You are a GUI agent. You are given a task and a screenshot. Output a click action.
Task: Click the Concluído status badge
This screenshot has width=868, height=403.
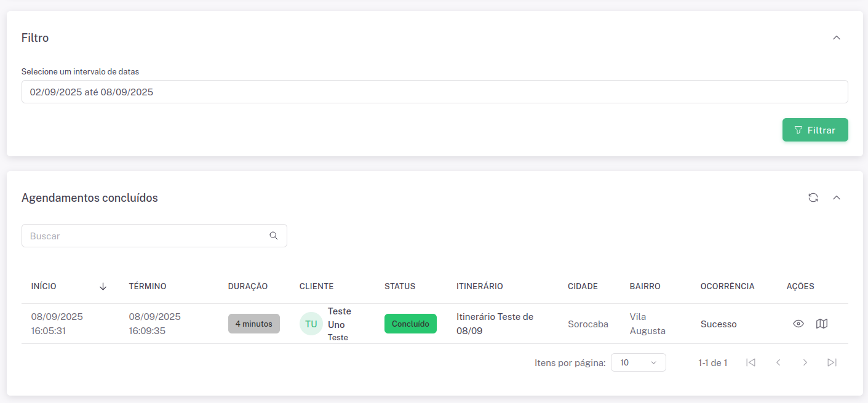coord(410,324)
